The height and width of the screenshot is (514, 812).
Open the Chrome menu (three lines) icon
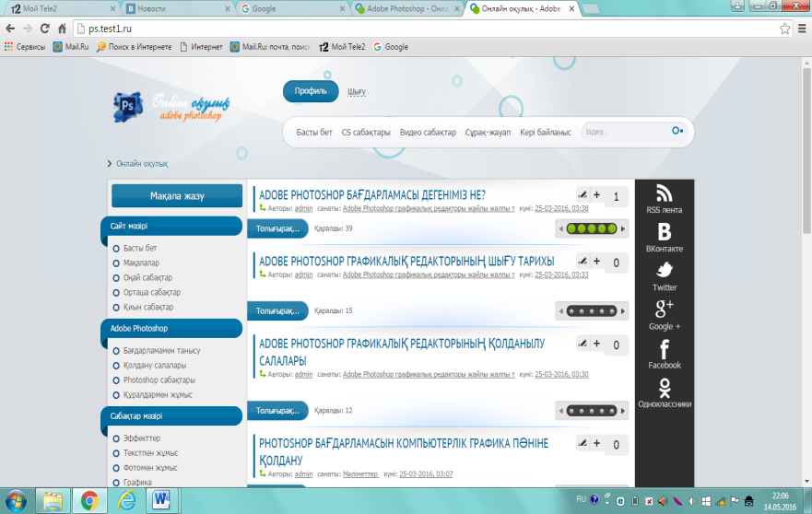point(802,29)
